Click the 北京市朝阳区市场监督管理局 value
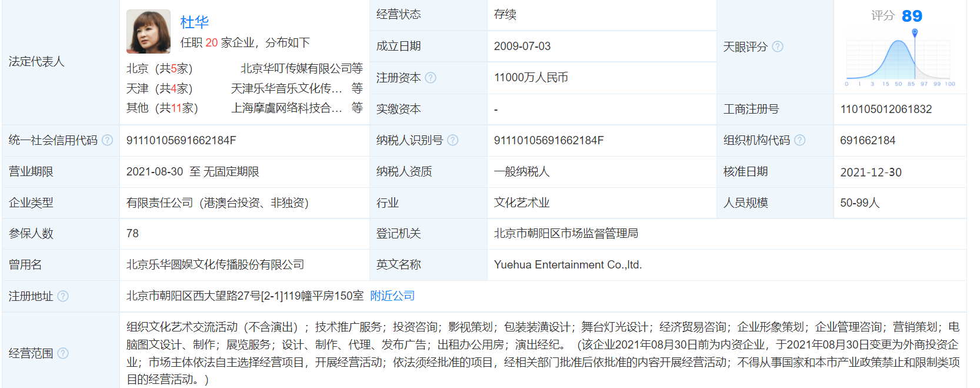Viewport: 980px width, 388px height. point(566,233)
